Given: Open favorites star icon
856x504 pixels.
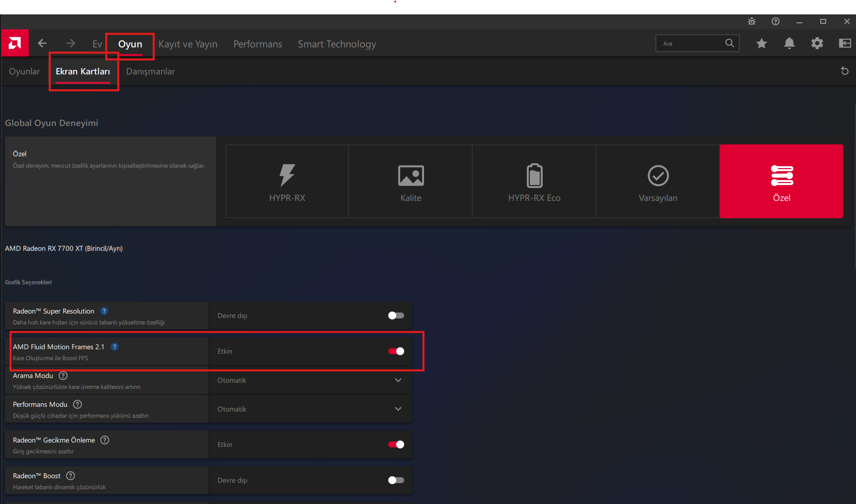Looking at the screenshot, I should [762, 44].
